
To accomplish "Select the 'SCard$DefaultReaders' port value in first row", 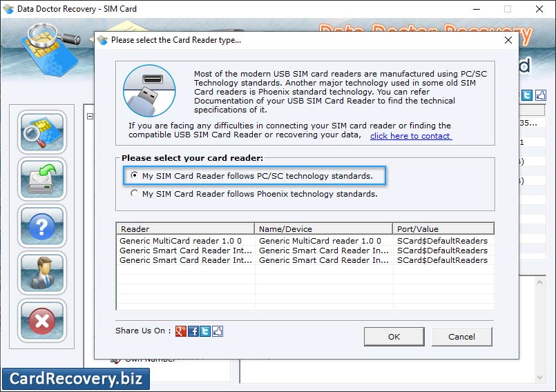I will pyautogui.click(x=442, y=241).
